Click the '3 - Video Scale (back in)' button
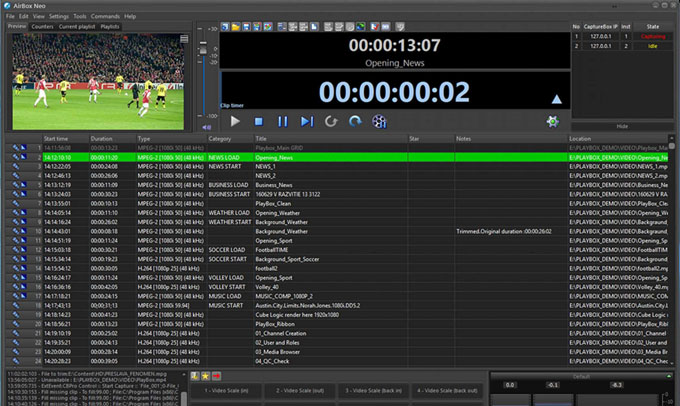 (x=373, y=391)
